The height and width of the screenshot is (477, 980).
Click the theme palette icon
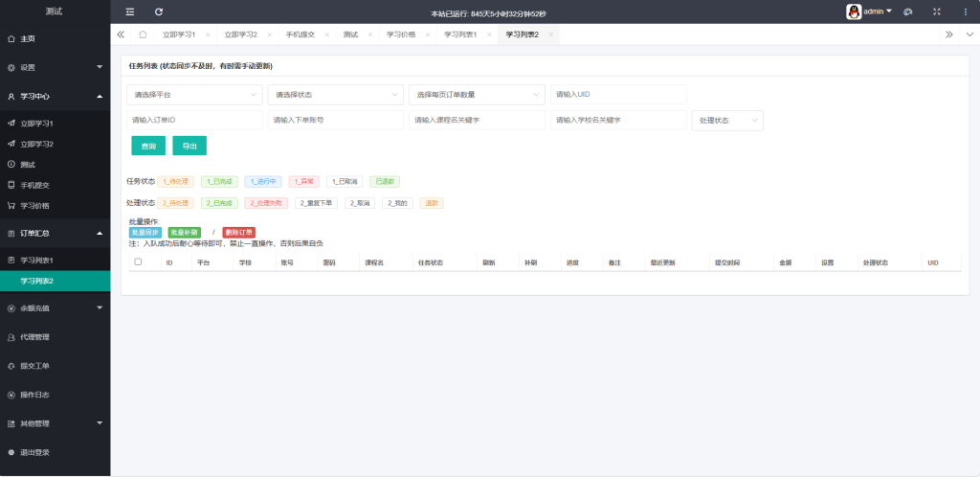pyautogui.click(x=908, y=11)
